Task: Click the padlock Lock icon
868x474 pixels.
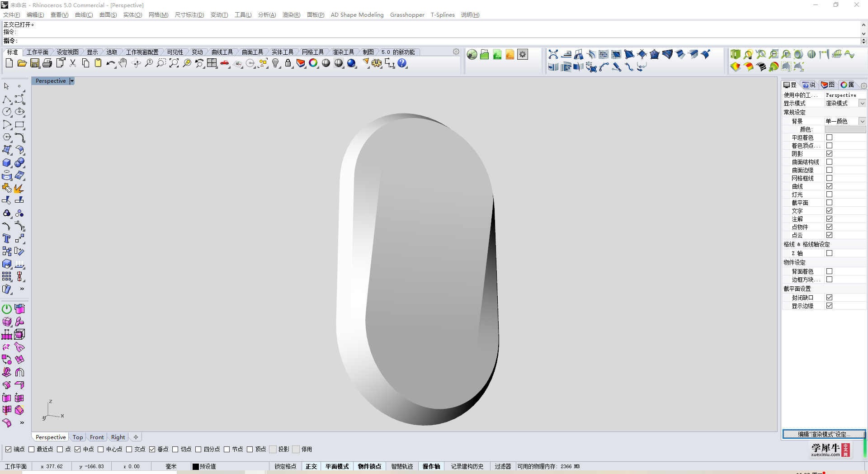Action: (x=288, y=63)
